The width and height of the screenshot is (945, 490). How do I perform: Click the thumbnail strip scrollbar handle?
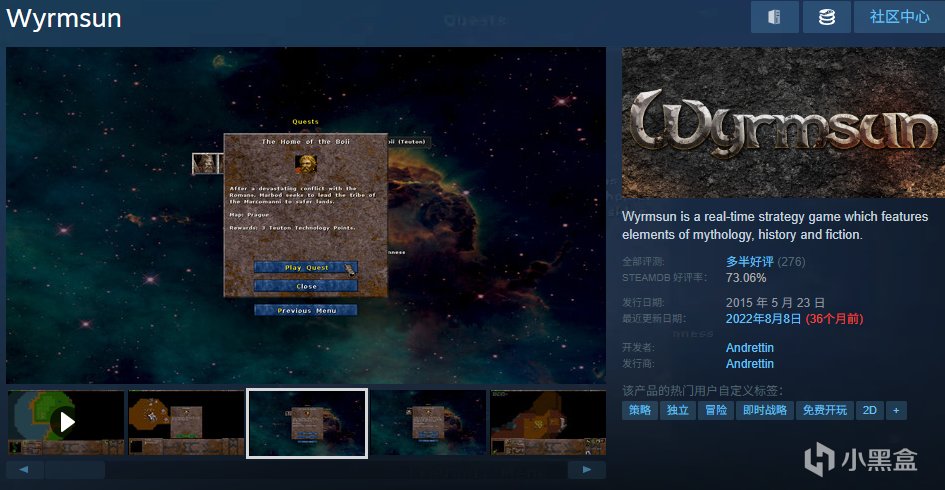[x=75, y=470]
